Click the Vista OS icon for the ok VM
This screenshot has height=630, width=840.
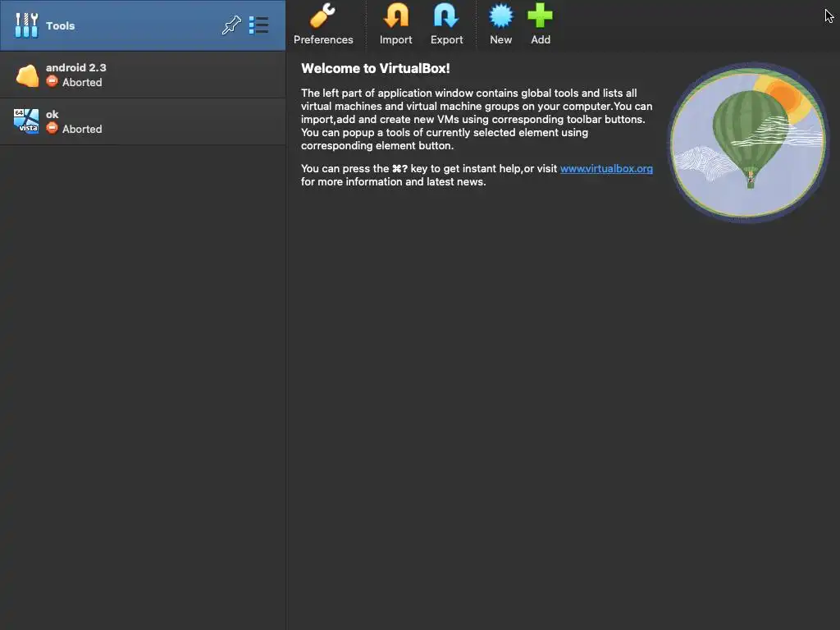pos(26,121)
